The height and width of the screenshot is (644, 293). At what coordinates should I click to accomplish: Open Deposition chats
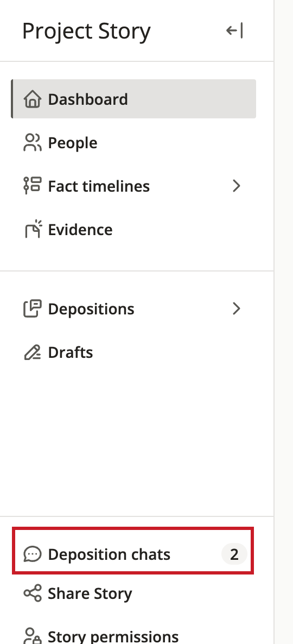(x=134, y=554)
